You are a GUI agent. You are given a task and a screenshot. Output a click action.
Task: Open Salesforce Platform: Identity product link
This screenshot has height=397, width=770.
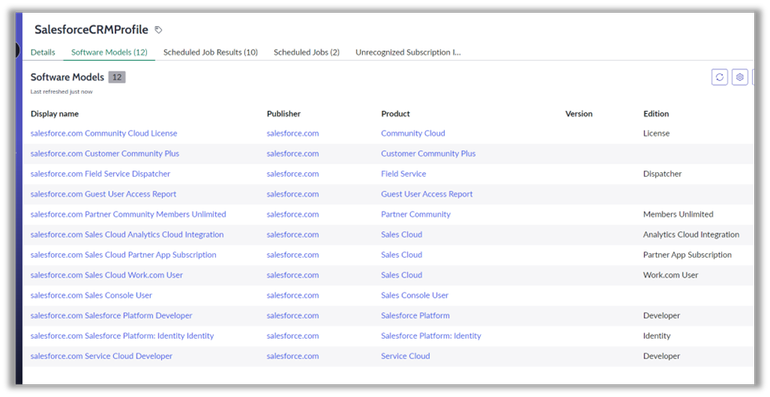coord(431,336)
